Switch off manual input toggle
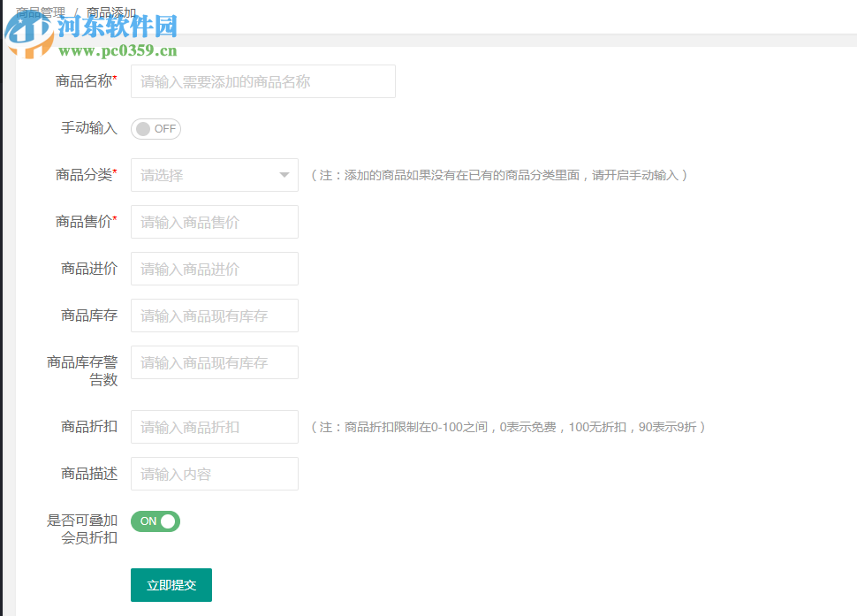Screen dimensions: 857x616 pyautogui.click(x=155, y=128)
